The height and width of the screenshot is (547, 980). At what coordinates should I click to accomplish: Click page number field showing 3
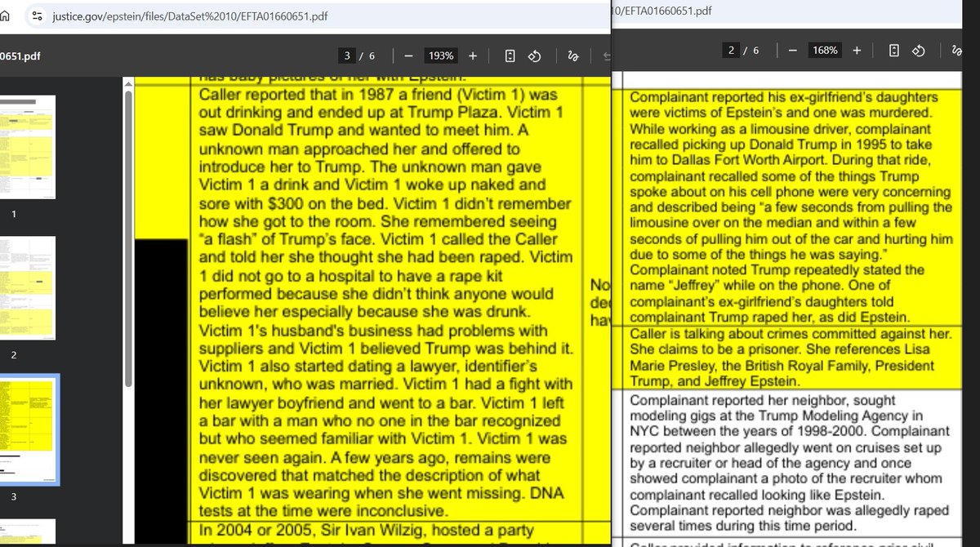[x=348, y=56]
